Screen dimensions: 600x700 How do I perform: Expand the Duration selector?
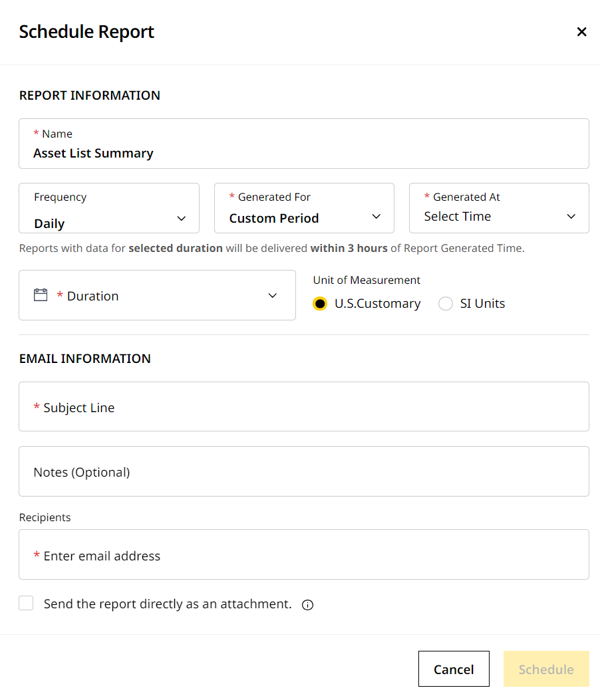pyautogui.click(x=157, y=295)
